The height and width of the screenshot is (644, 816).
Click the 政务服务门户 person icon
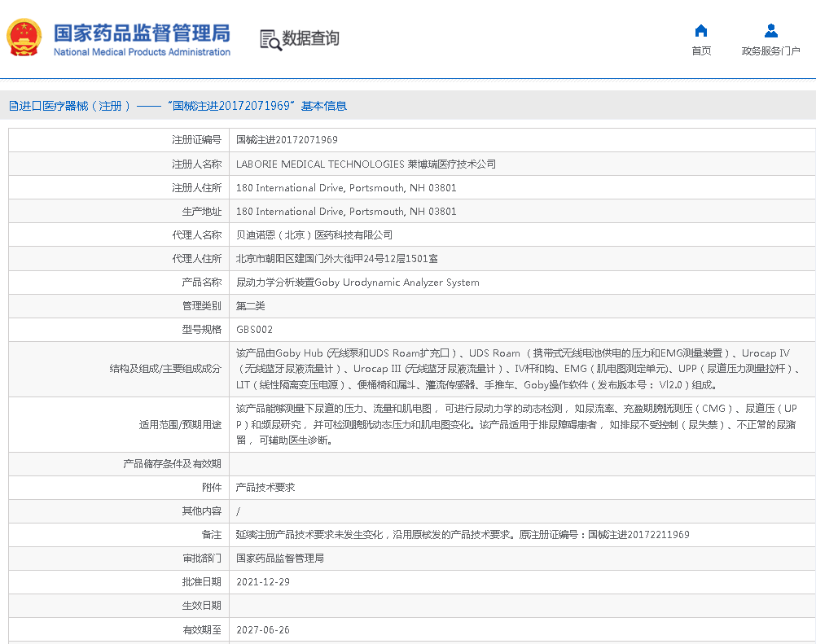(770, 31)
